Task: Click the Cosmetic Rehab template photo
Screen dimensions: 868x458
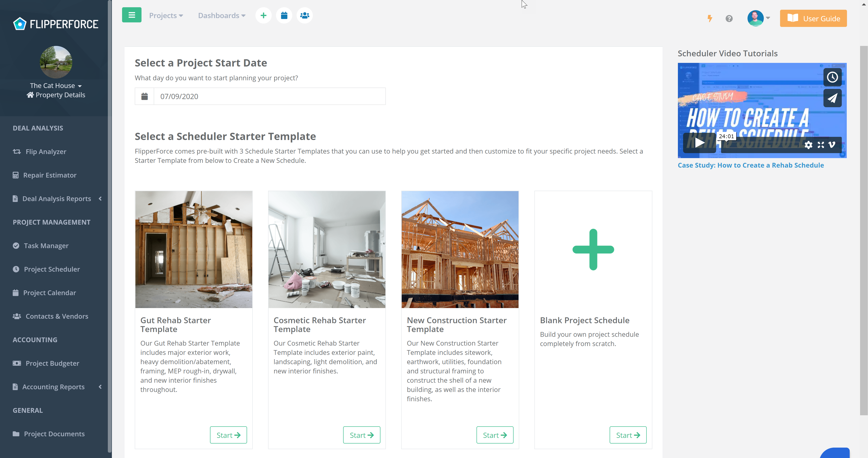Action: pyautogui.click(x=327, y=249)
